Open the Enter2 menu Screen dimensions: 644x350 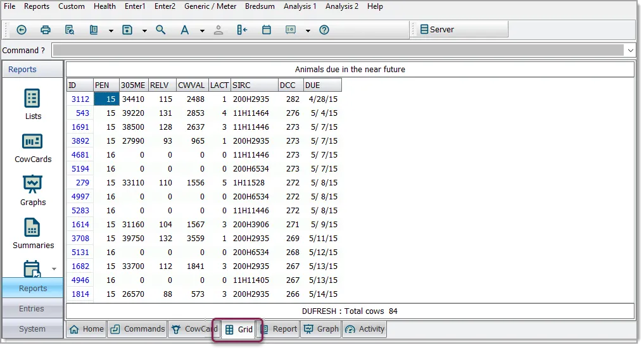coord(165,6)
